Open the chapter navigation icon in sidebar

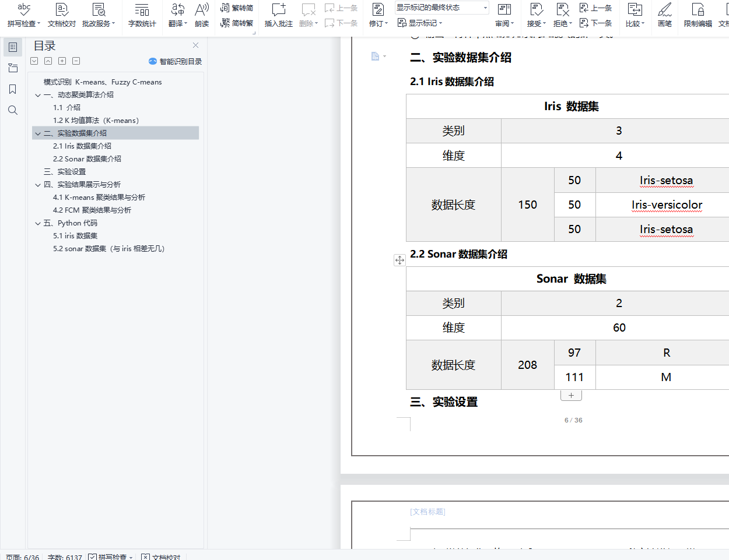click(x=13, y=68)
